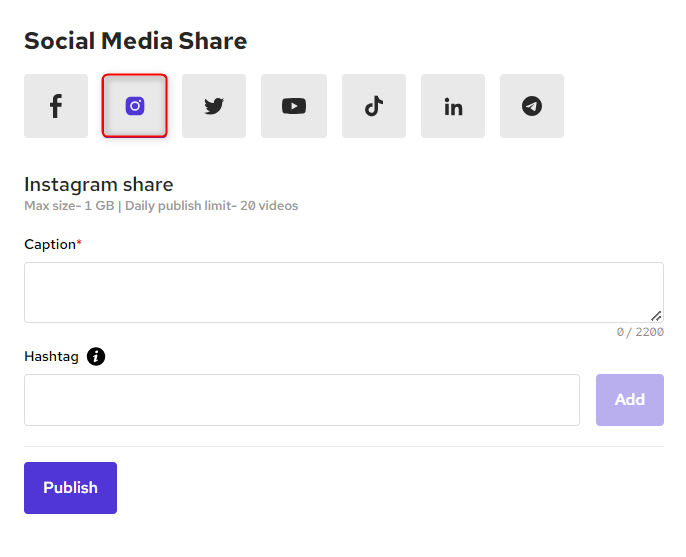
Task: Switch to Twitter sharing
Action: point(214,106)
